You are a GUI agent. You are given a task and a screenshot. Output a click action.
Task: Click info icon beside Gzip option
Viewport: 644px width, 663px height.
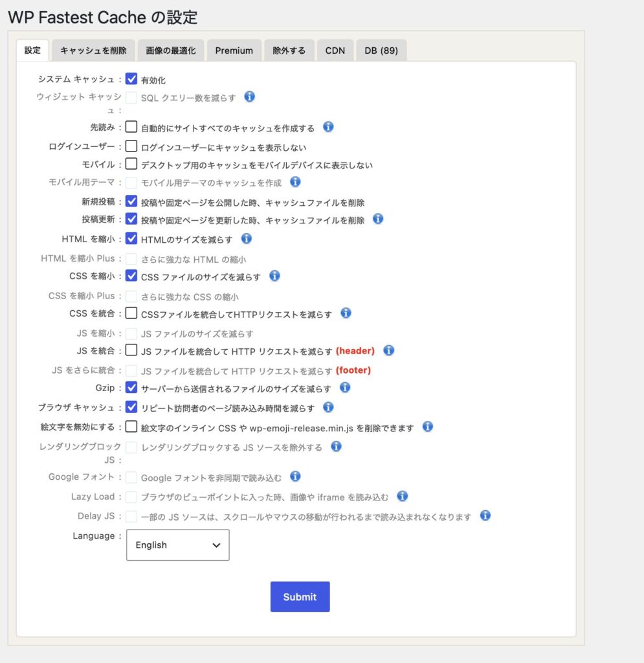[x=345, y=387]
